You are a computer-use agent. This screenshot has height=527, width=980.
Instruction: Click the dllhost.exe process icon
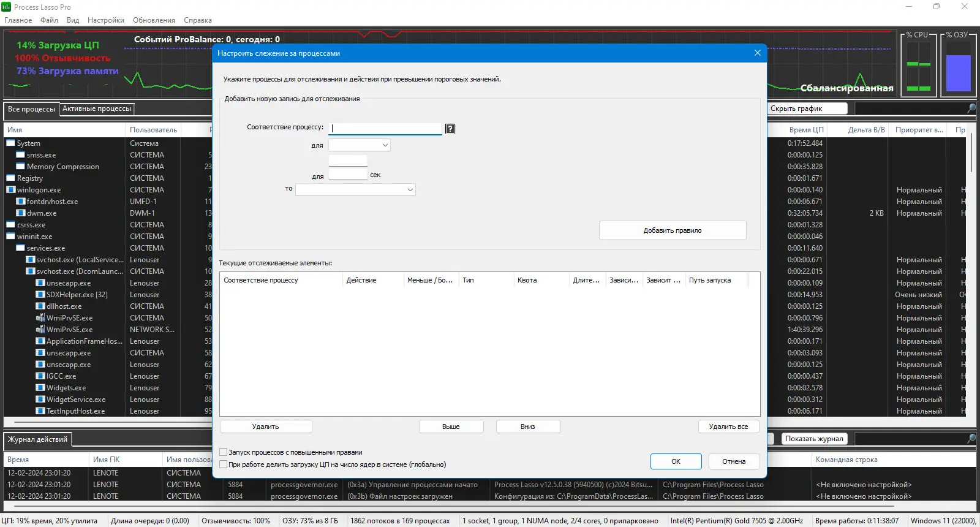click(40, 306)
